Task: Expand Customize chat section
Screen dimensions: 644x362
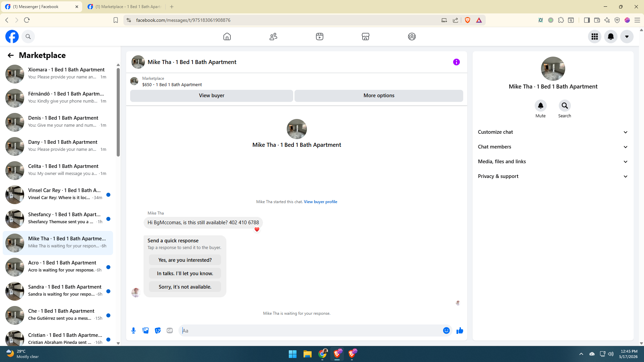Action: coord(553,132)
